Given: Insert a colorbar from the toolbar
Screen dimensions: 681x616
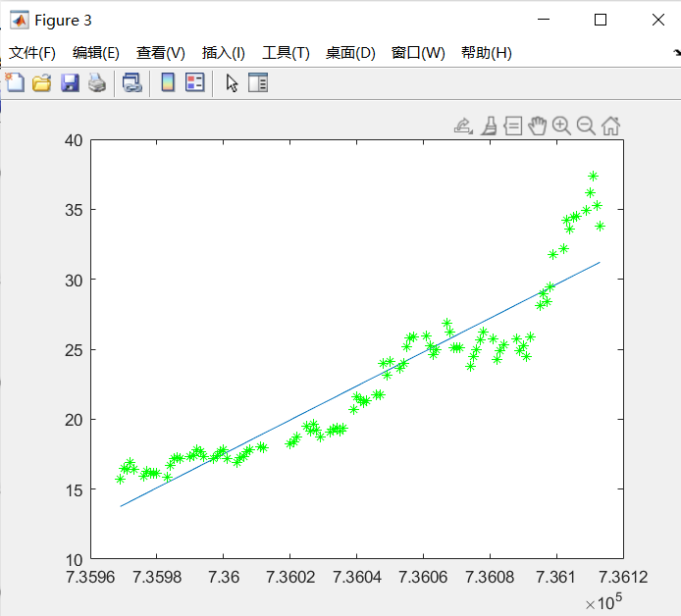Looking at the screenshot, I should 168,83.
